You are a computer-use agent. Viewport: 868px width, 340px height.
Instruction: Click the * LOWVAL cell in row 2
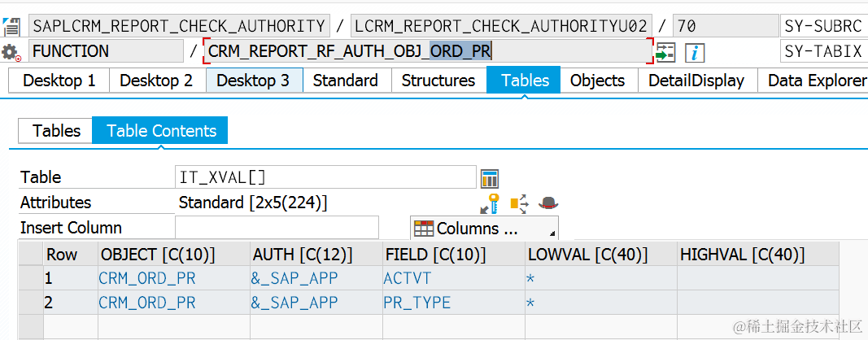pos(601,303)
